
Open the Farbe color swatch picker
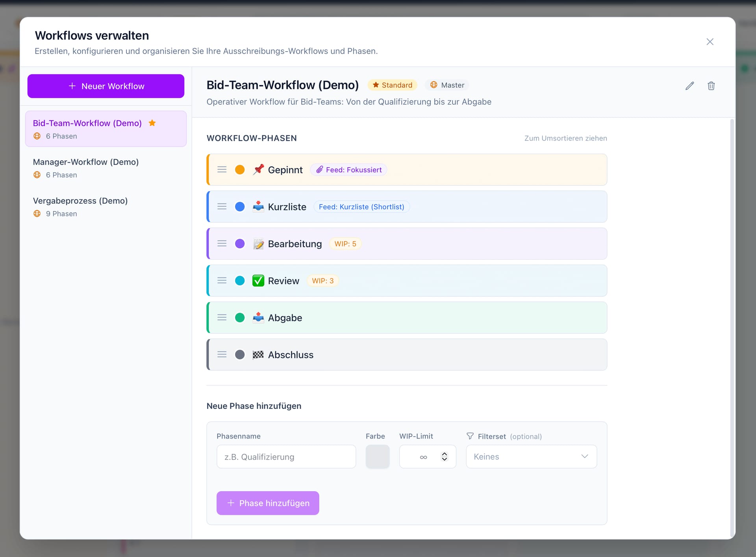[x=378, y=457]
